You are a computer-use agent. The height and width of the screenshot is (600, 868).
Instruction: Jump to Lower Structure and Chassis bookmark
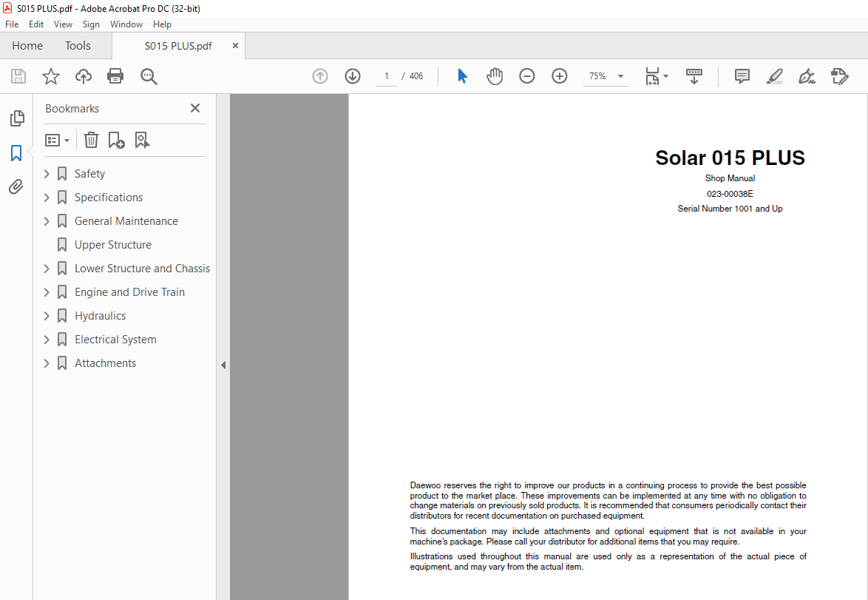click(x=142, y=269)
